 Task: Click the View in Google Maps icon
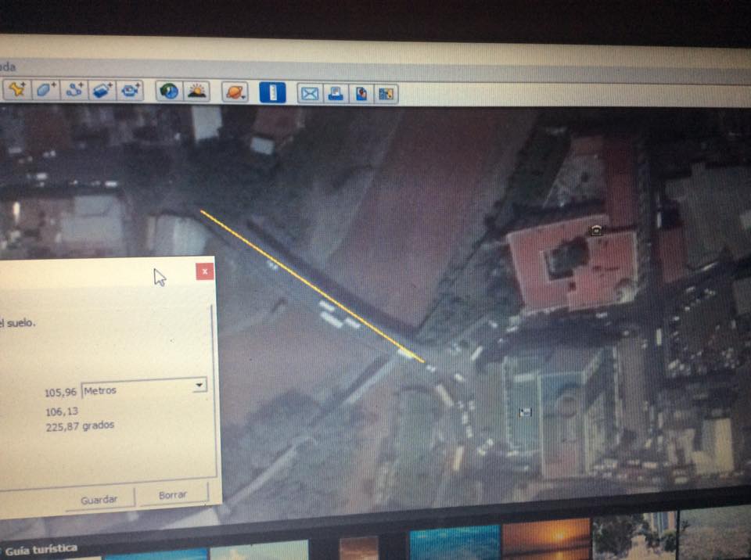pos(386,95)
